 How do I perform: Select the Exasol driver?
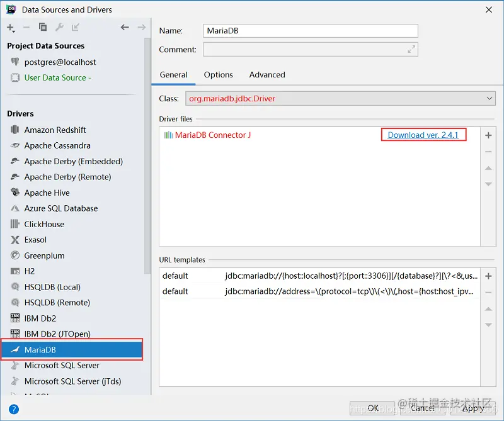point(35,240)
